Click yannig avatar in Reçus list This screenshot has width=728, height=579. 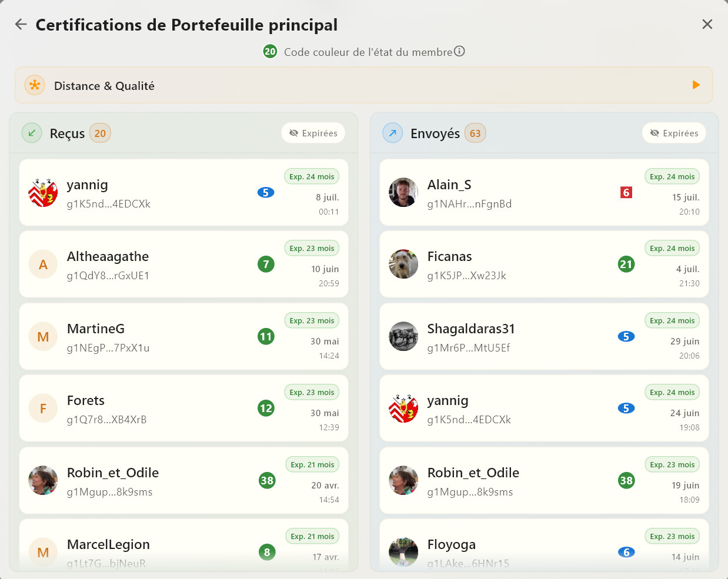(x=43, y=192)
